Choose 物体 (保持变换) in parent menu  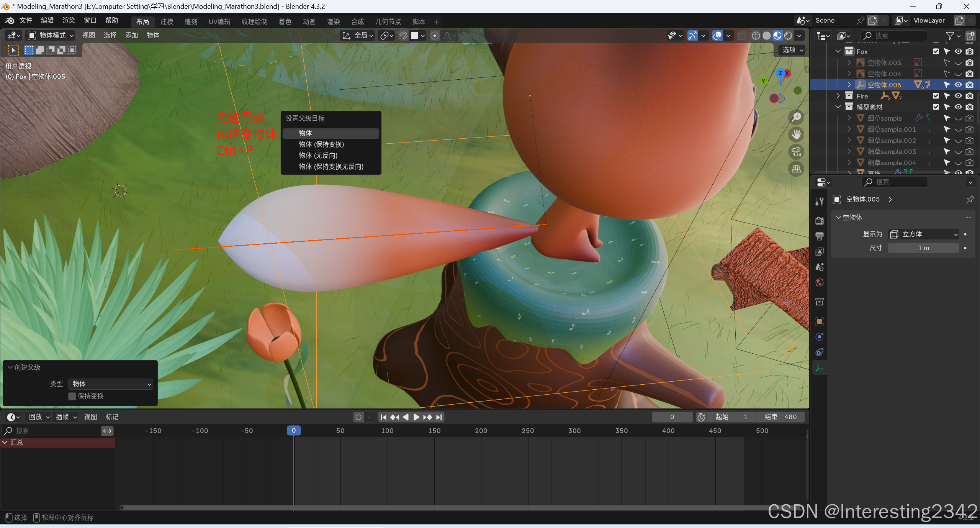pos(322,144)
